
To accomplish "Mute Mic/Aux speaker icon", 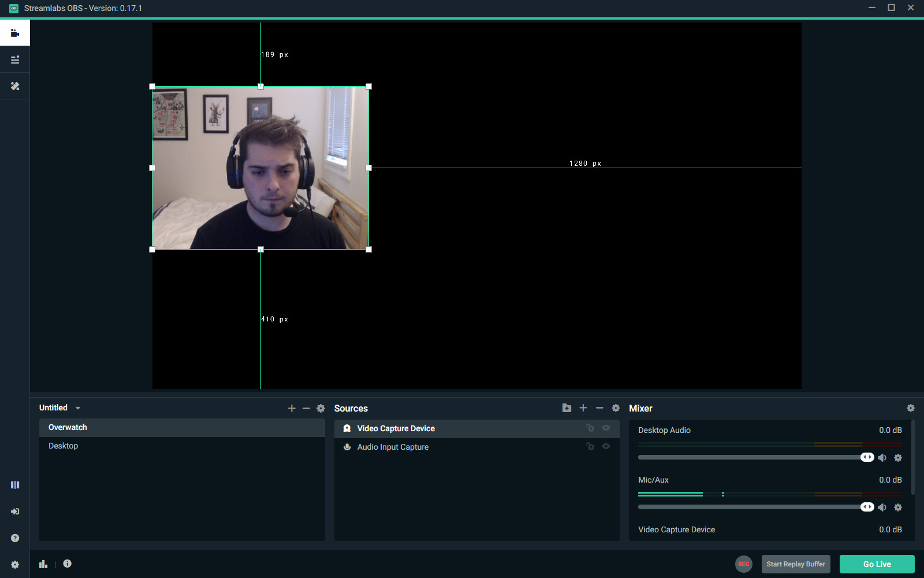I will pyautogui.click(x=882, y=507).
